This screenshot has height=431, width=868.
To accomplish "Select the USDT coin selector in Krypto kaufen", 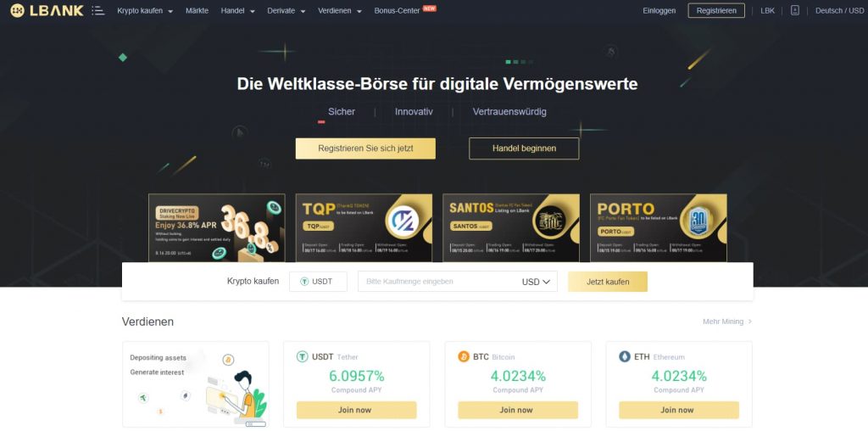I will tap(318, 282).
